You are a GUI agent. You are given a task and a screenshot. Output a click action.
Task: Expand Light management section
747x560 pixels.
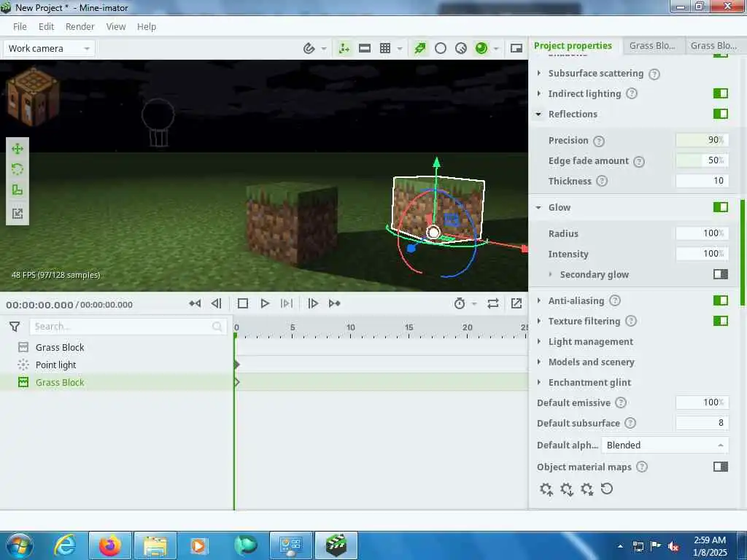click(x=539, y=341)
